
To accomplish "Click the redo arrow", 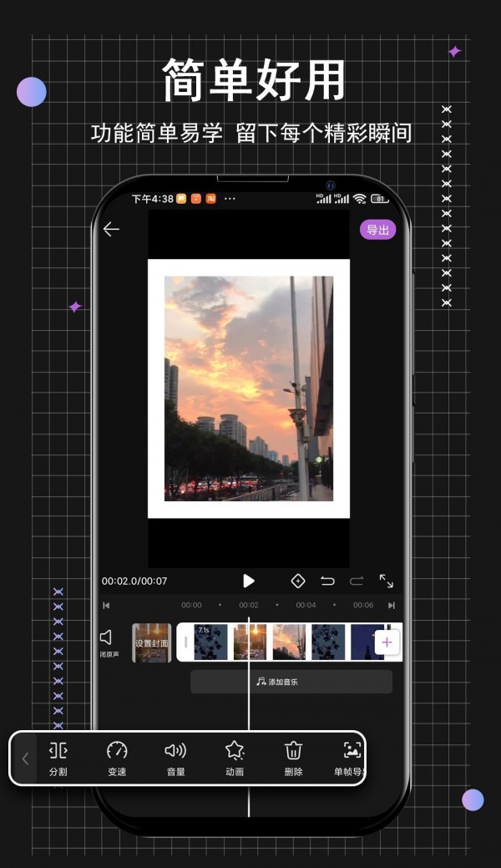I will pos(357,581).
